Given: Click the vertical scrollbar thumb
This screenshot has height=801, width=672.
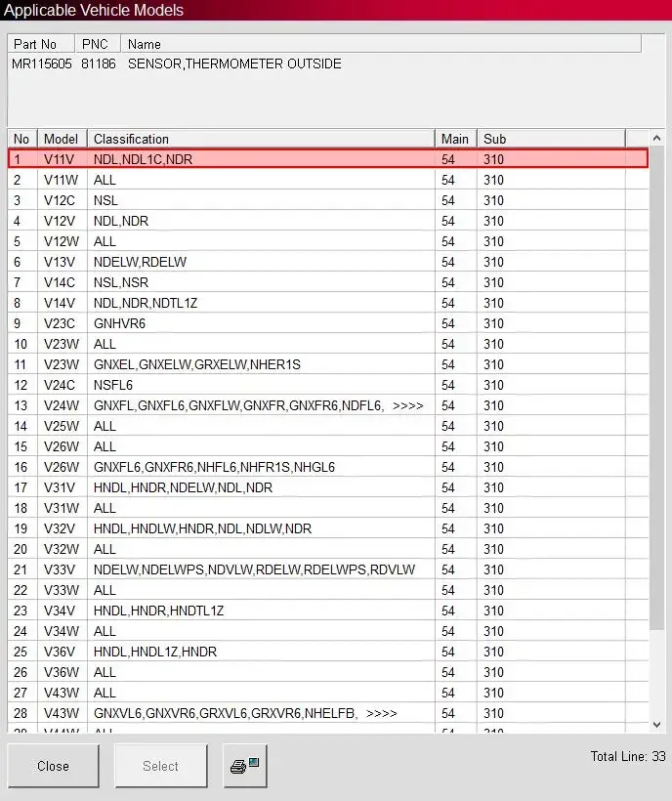Looking at the screenshot, I should pos(656,388).
